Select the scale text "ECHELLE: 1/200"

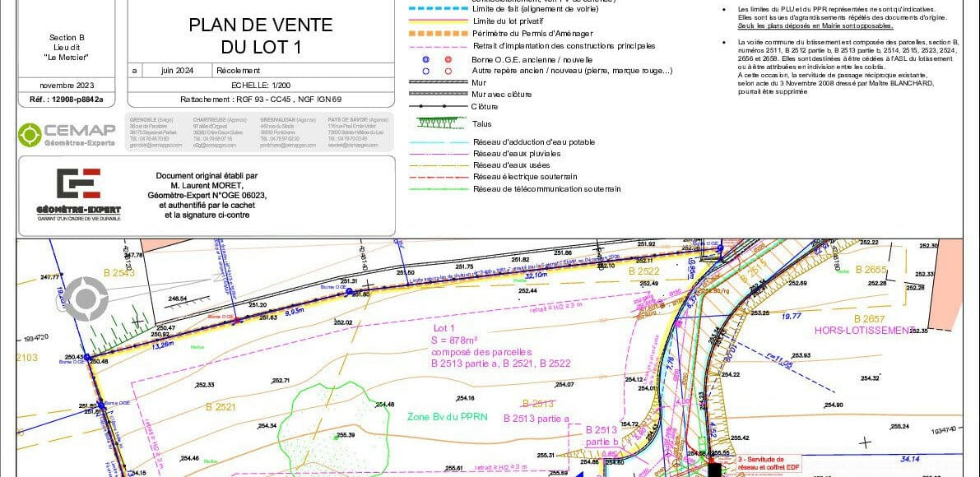pos(261,86)
